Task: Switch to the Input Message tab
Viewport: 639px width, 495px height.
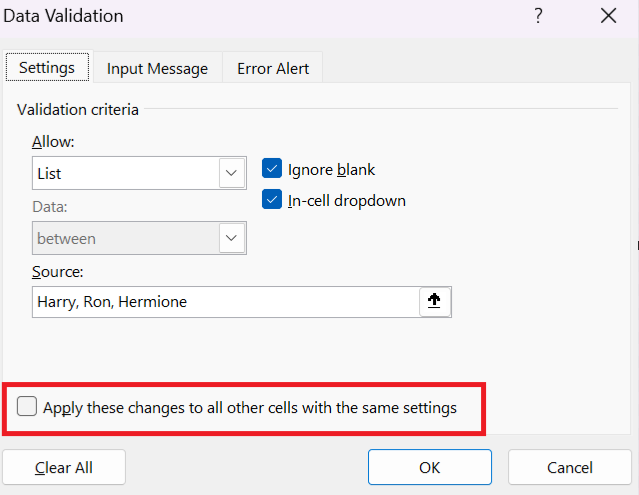Action: (x=157, y=69)
